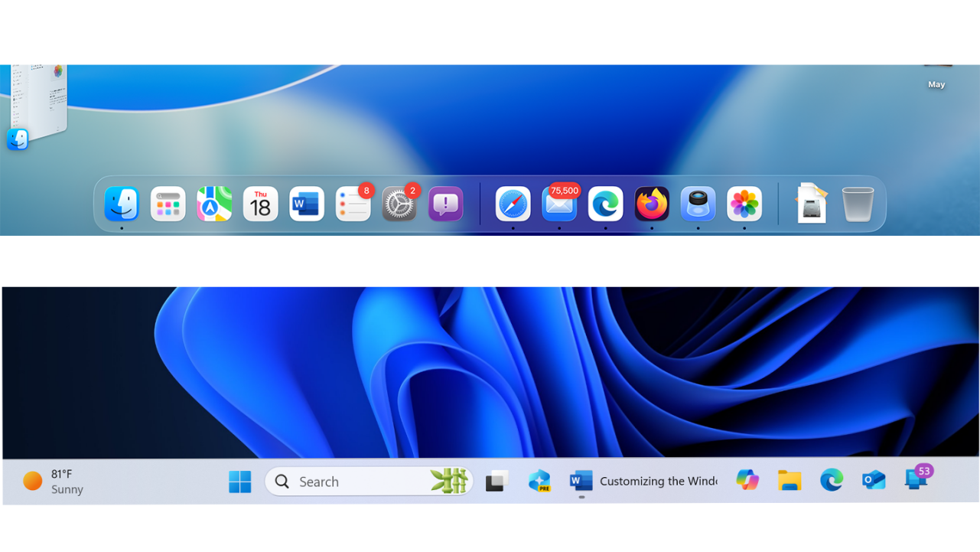Check Mail showing 75,500 unread messages
980x552 pixels.
[x=559, y=204]
